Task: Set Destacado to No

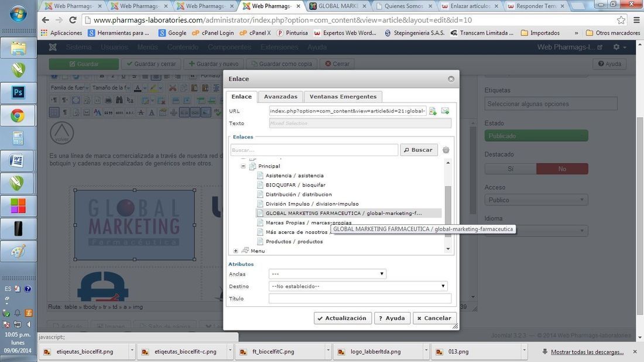Action: [562, 169]
